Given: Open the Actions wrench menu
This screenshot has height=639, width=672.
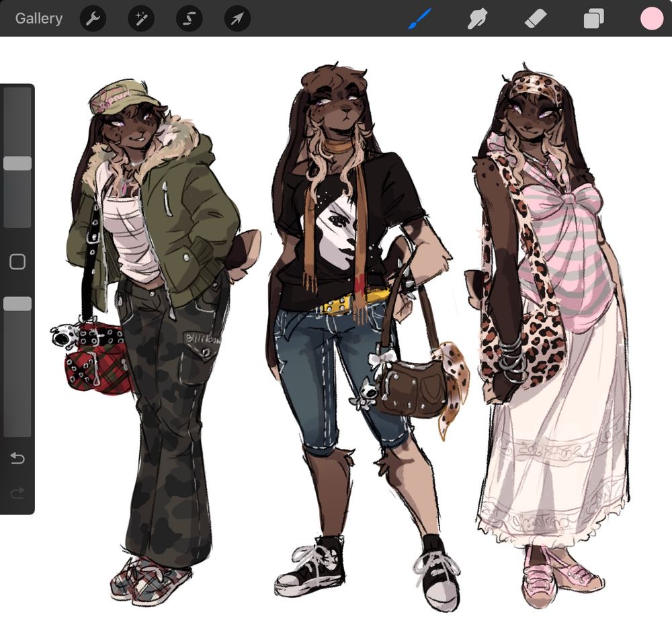Looking at the screenshot, I should [x=93, y=19].
